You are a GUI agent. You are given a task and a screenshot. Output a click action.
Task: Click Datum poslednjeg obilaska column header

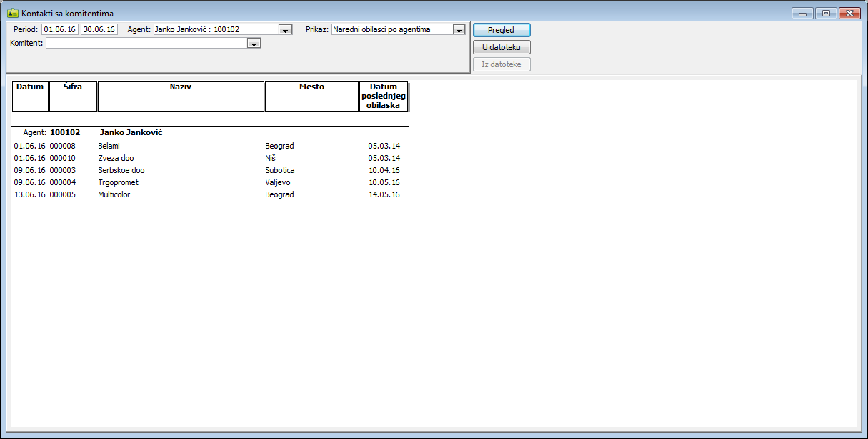coord(384,96)
